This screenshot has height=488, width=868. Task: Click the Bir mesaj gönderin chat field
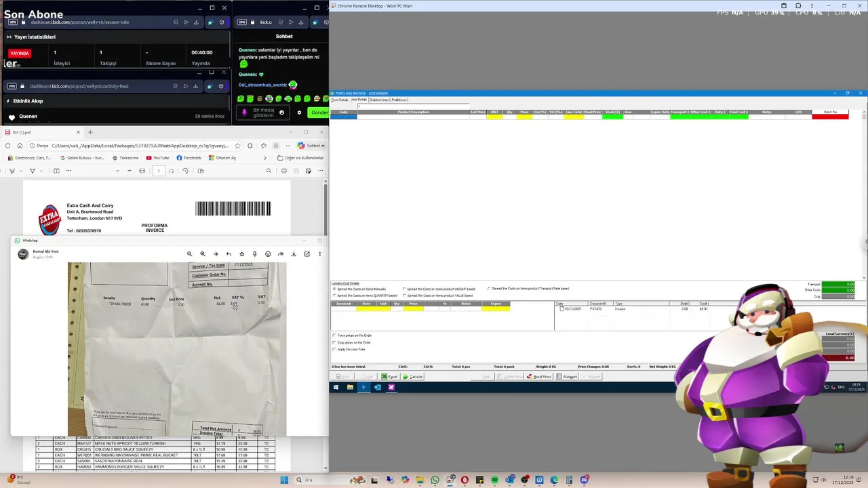click(x=263, y=113)
